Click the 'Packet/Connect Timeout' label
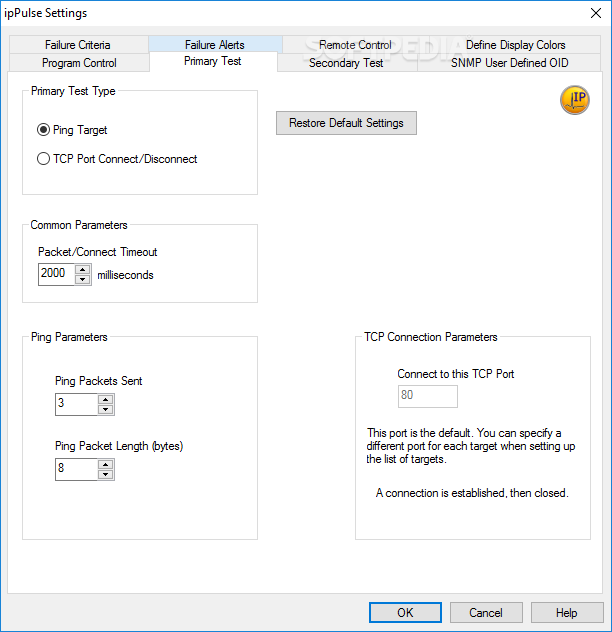The image size is (612, 632). point(98,252)
